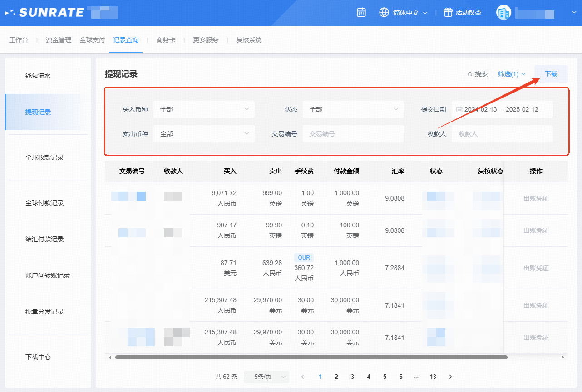Change the 5条/页 page size selector
This screenshot has height=392, width=582.
[266, 377]
